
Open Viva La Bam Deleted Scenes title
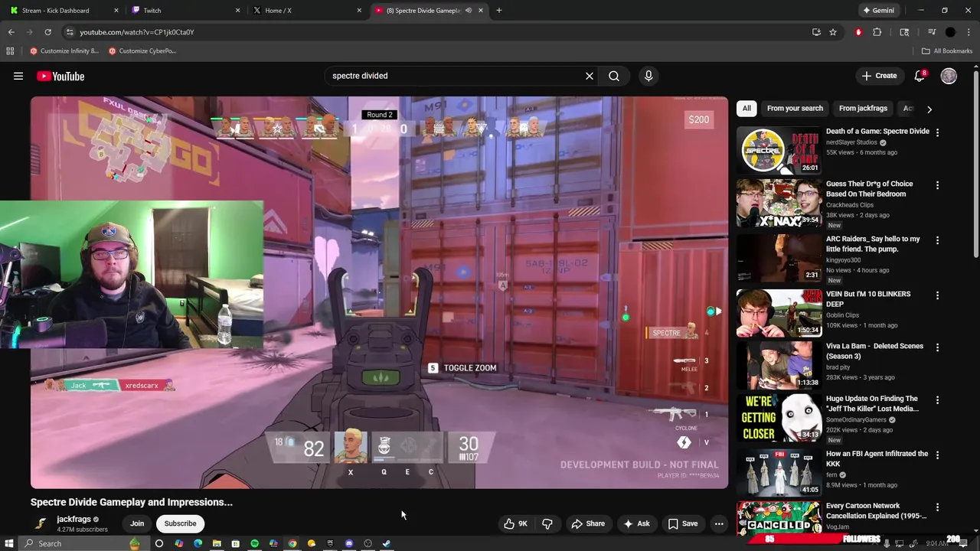874,351
